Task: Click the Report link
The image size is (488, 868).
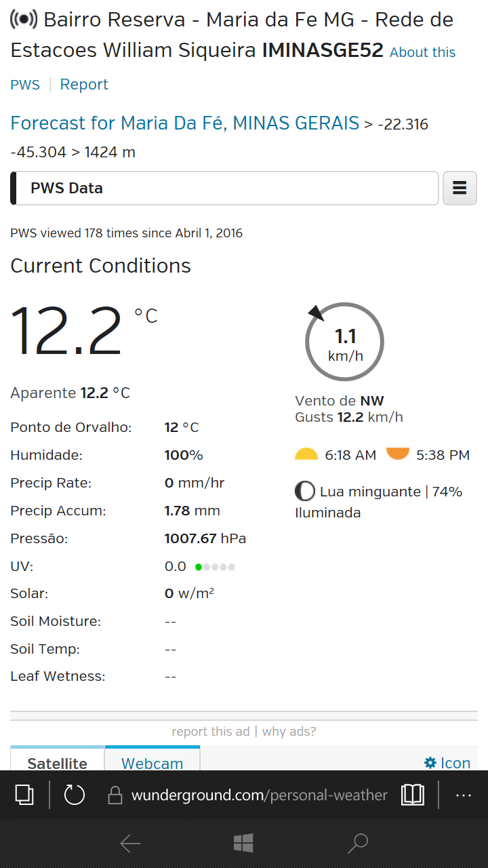Action: tap(84, 84)
